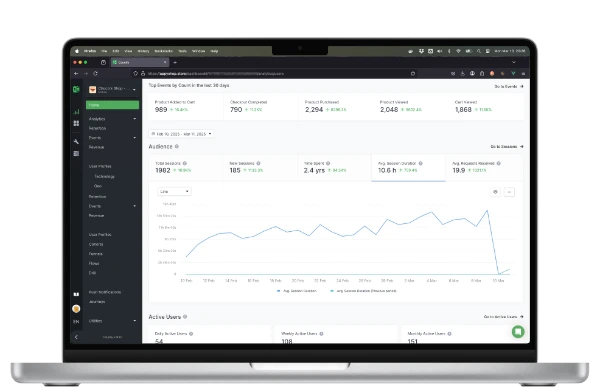Open the bar chart analytics icon in the left rail
Screen dimensions: 600x390
click(76, 111)
